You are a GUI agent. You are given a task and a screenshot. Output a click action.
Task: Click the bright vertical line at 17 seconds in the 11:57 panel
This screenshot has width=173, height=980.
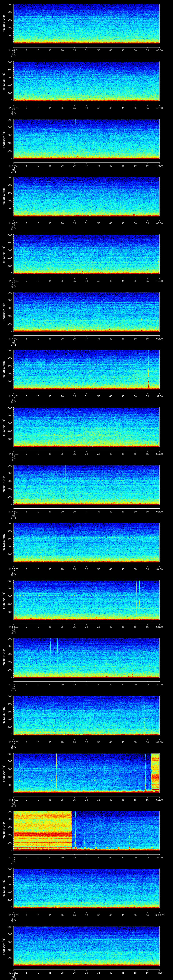pyautogui.click(x=56, y=773)
